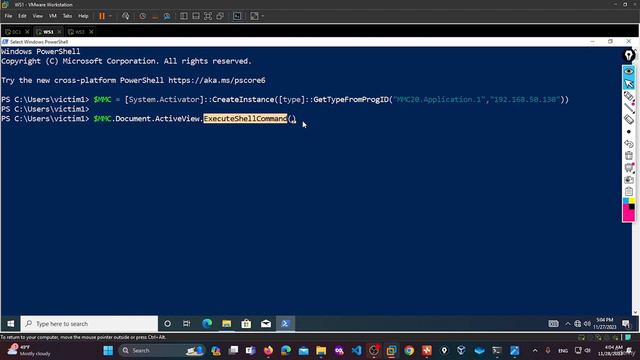Click the Epic Pen lightbulb icon

coord(629,56)
